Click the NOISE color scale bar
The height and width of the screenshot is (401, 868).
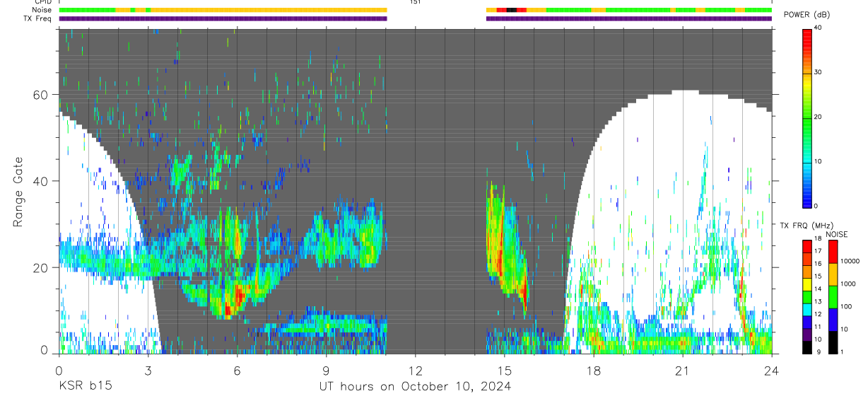[833, 296]
